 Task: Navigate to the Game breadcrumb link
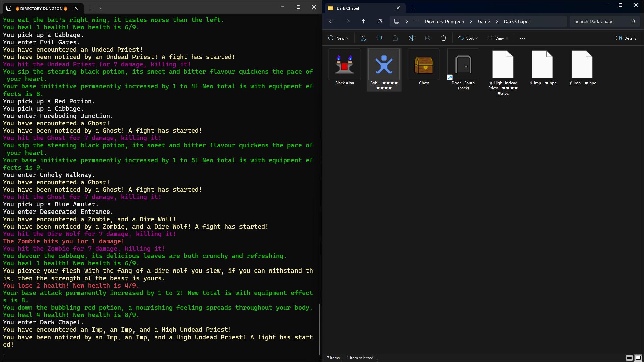click(483, 21)
